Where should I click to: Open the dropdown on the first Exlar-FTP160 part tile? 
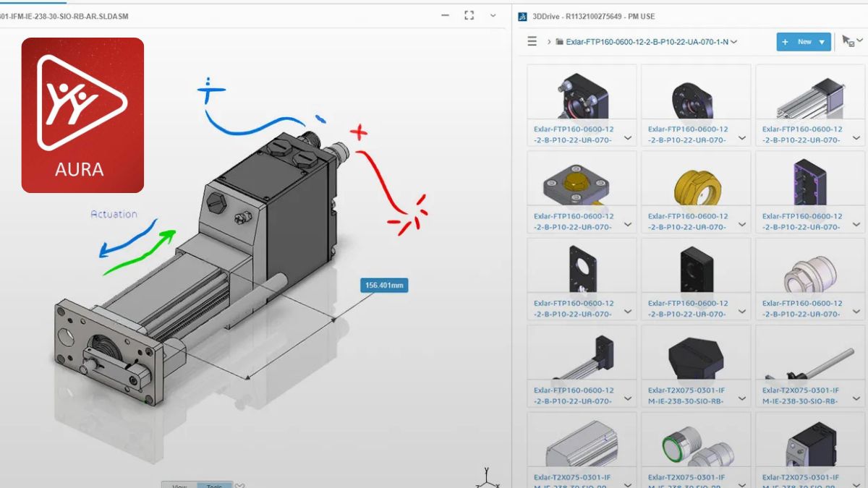tap(628, 137)
